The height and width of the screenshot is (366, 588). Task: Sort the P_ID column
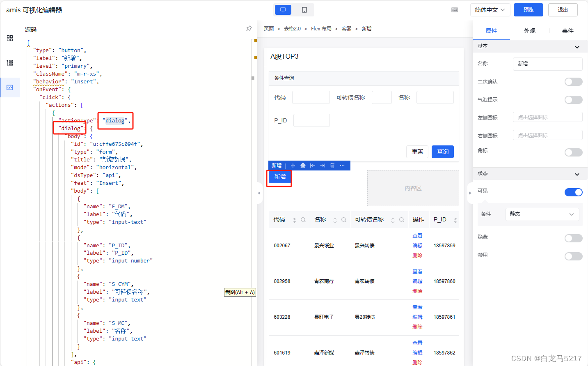pyautogui.click(x=455, y=220)
